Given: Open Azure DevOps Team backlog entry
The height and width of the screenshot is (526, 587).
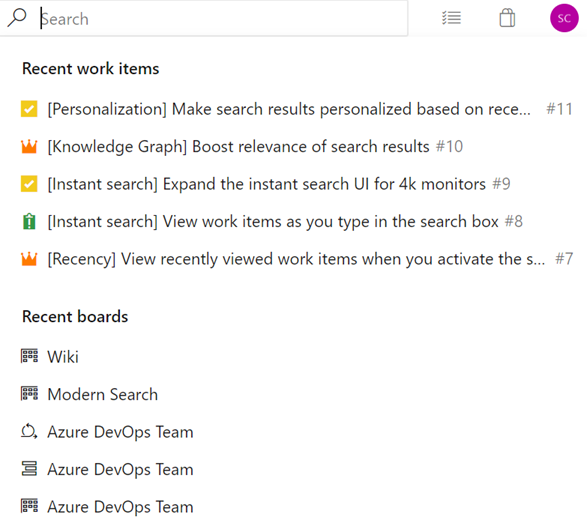Looking at the screenshot, I should click(120, 469).
